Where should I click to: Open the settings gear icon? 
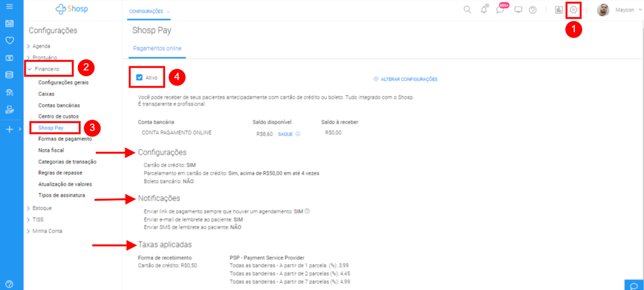[x=573, y=10]
